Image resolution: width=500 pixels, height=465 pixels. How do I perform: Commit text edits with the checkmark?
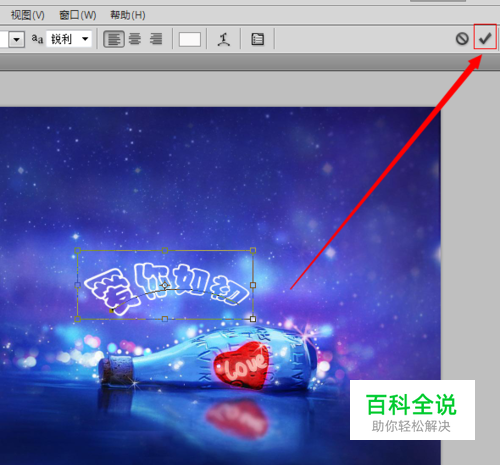485,38
